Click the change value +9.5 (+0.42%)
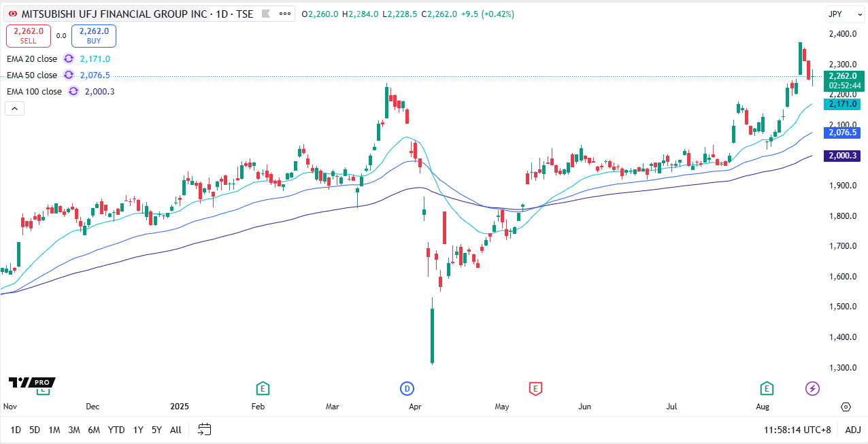The image size is (868, 444). (x=488, y=14)
